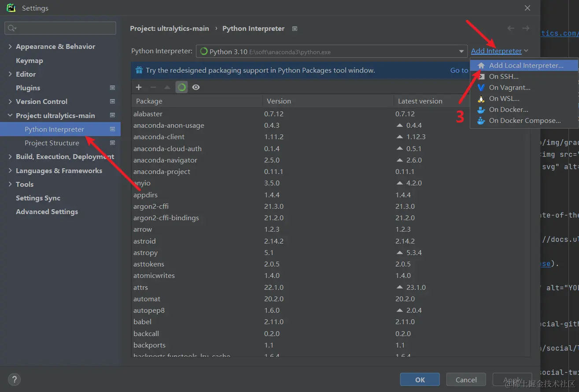
Task: Select Add Local Interpreter menu entry
Action: [x=524, y=65]
